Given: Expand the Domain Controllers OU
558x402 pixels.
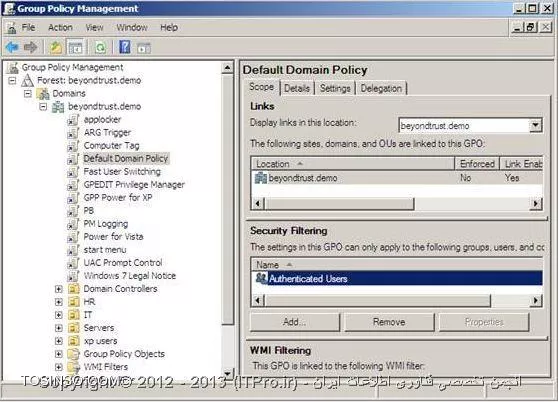Looking at the screenshot, I should pyautogui.click(x=59, y=289).
